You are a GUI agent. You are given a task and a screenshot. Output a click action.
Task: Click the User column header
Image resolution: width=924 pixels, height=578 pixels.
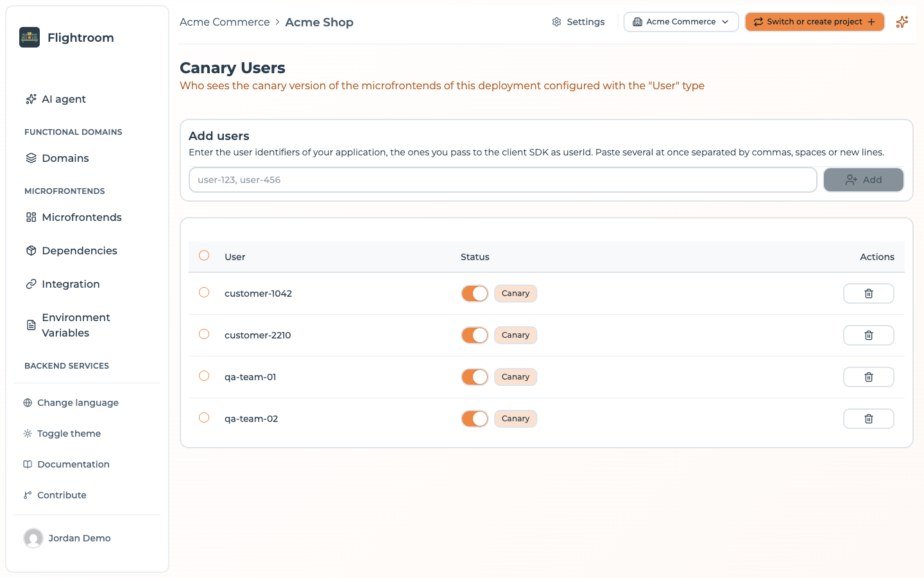235,257
